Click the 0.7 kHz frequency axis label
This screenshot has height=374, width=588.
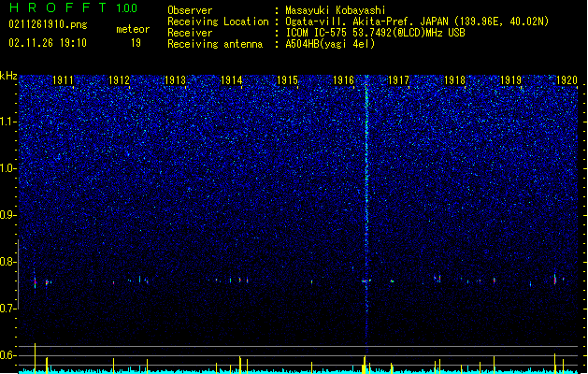(8, 309)
